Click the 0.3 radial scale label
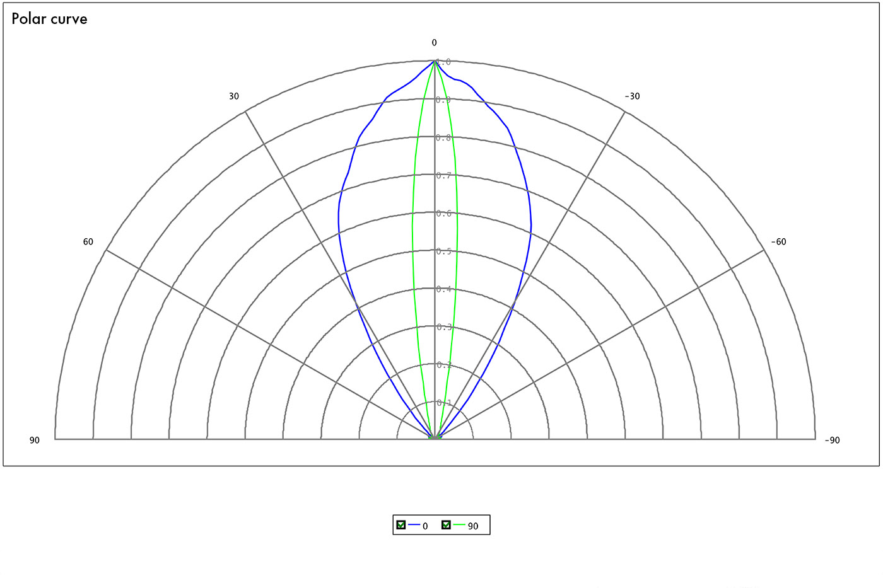Viewport: 883px width, 588px height. pyautogui.click(x=444, y=327)
